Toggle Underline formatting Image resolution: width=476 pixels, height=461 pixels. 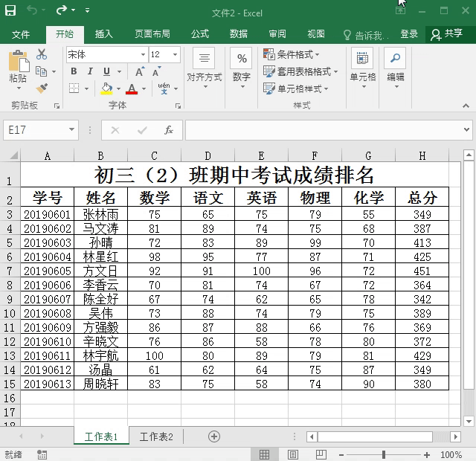106,71
